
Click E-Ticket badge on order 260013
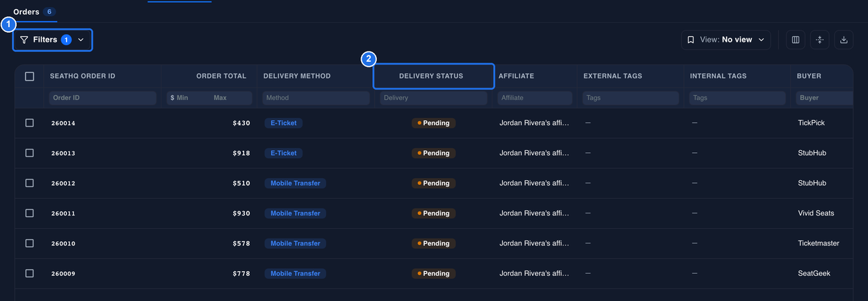click(283, 153)
